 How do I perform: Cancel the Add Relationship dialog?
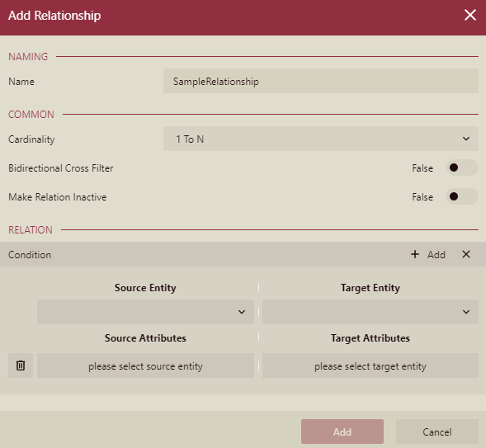[x=437, y=431]
